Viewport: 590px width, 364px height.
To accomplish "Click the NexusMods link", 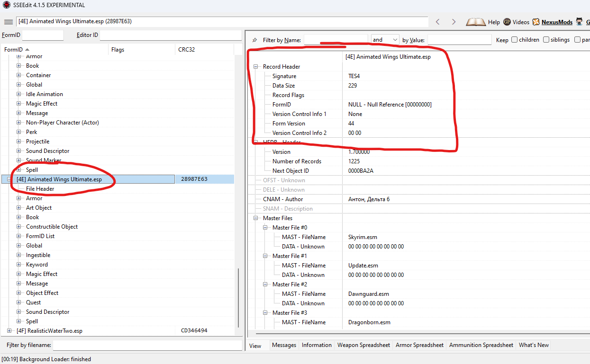I will click(557, 22).
